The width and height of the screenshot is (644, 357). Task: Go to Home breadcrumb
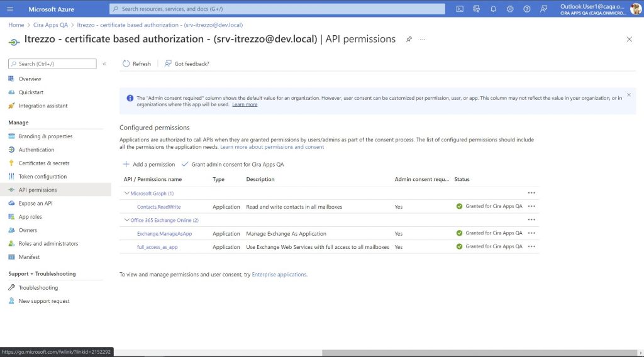tap(16, 25)
